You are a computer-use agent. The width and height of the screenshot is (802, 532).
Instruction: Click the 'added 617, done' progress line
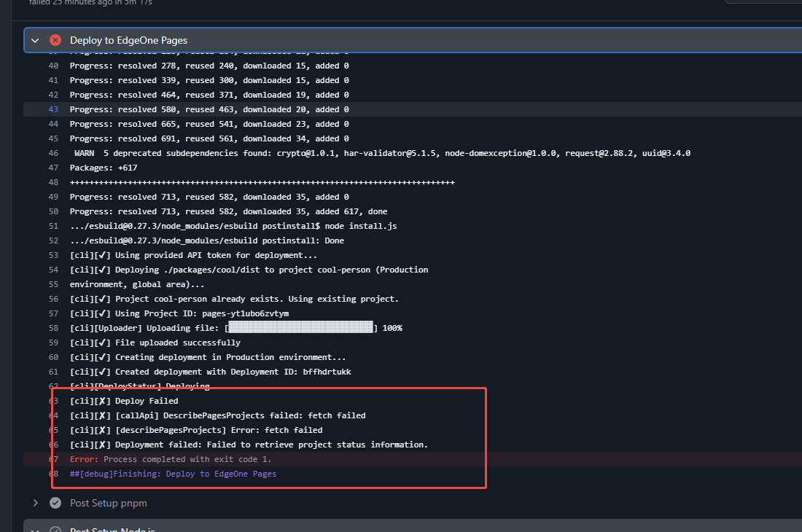point(228,211)
